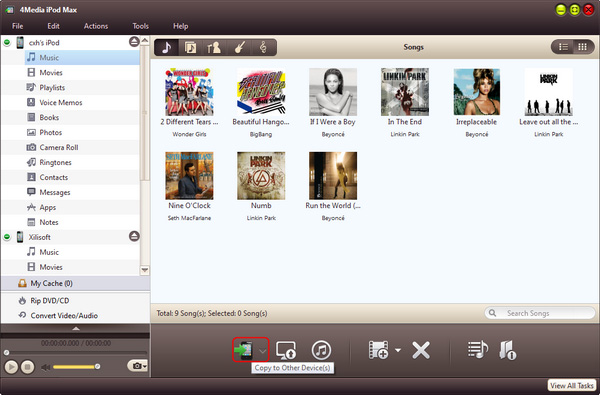Select cxh's iPod device node
The height and width of the screenshot is (395, 600).
coord(44,42)
